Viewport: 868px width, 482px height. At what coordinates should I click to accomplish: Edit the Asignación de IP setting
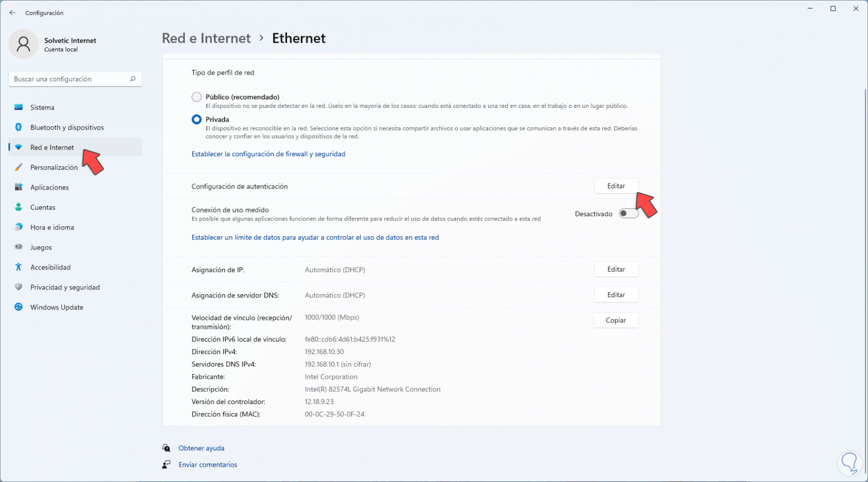[616, 269]
